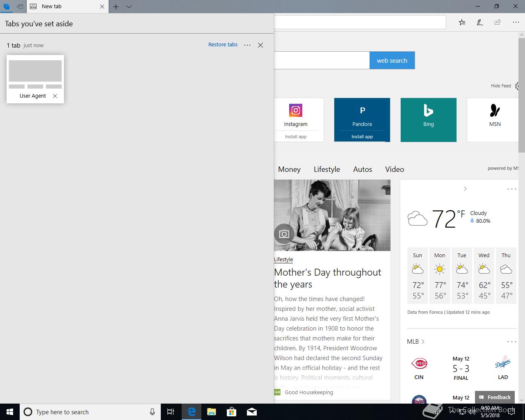This screenshot has width=525, height=420.
Task: Focus the Bing search input box
Action: click(322, 60)
